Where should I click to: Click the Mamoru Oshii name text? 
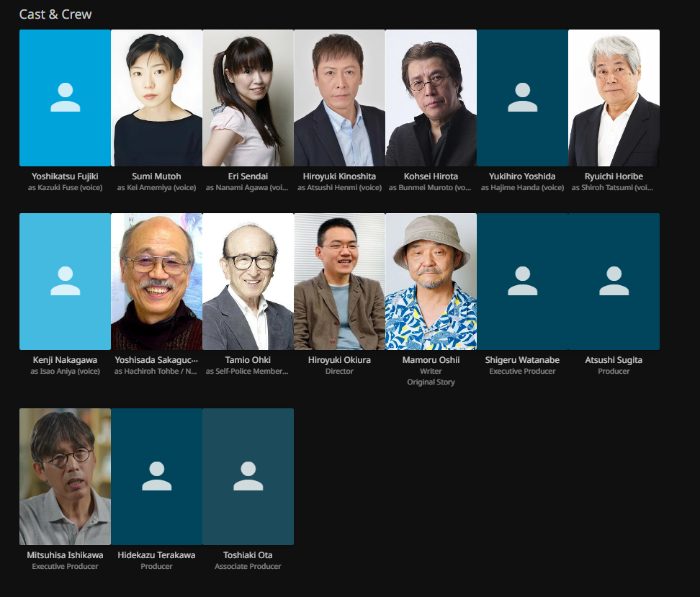[x=431, y=360]
